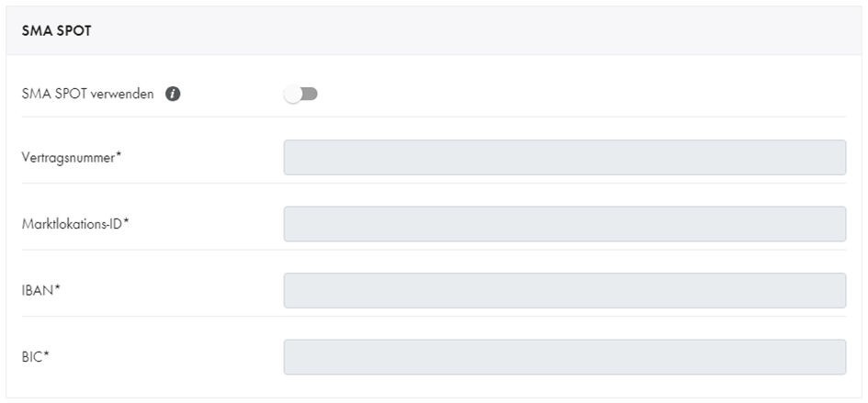Click the gray track of the SMA SPOT toggle
The height and width of the screenshot is (403, 868).
tap(310, 95)
